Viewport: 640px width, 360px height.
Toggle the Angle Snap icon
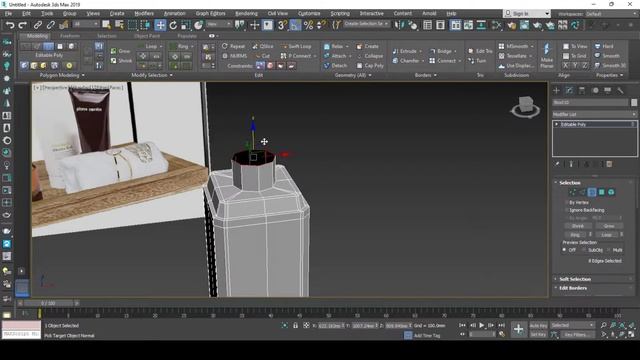click(295, 25)
